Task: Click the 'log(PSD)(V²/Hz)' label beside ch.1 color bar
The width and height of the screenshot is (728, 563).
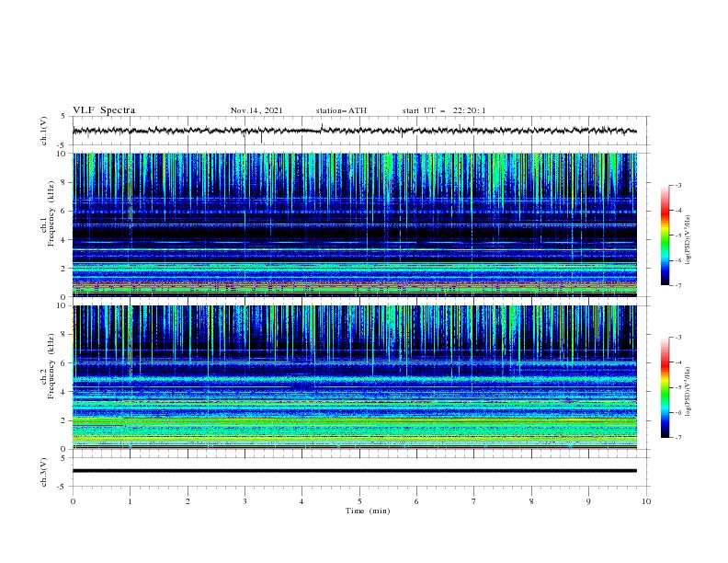Action: coord(688,240)
